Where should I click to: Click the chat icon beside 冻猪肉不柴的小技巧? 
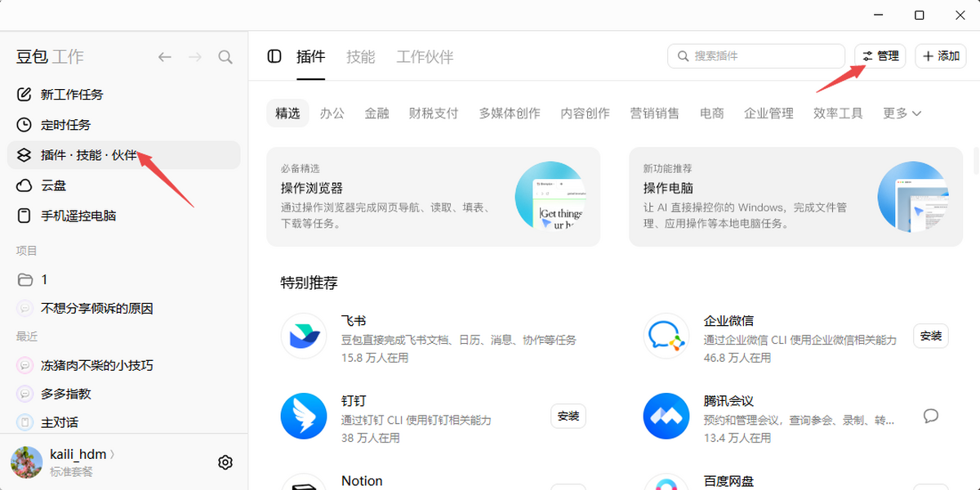point(24,366)
